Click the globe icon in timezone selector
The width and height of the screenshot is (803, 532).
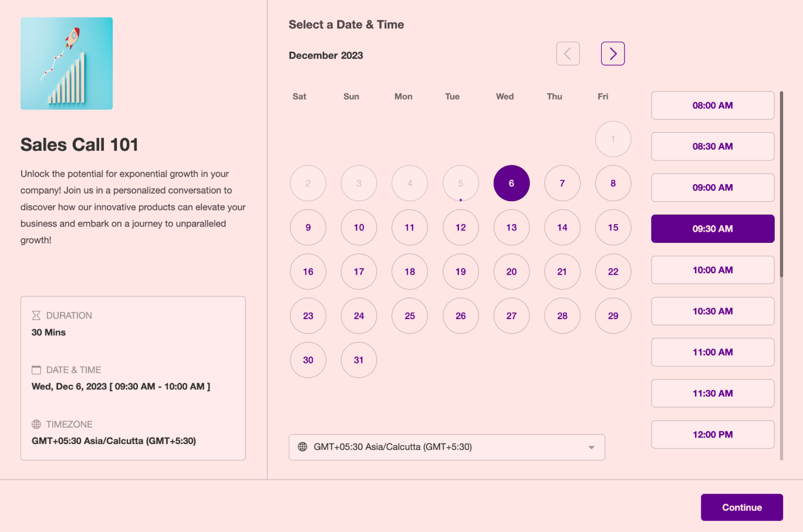pyautogui.click(x=303, y=447)
